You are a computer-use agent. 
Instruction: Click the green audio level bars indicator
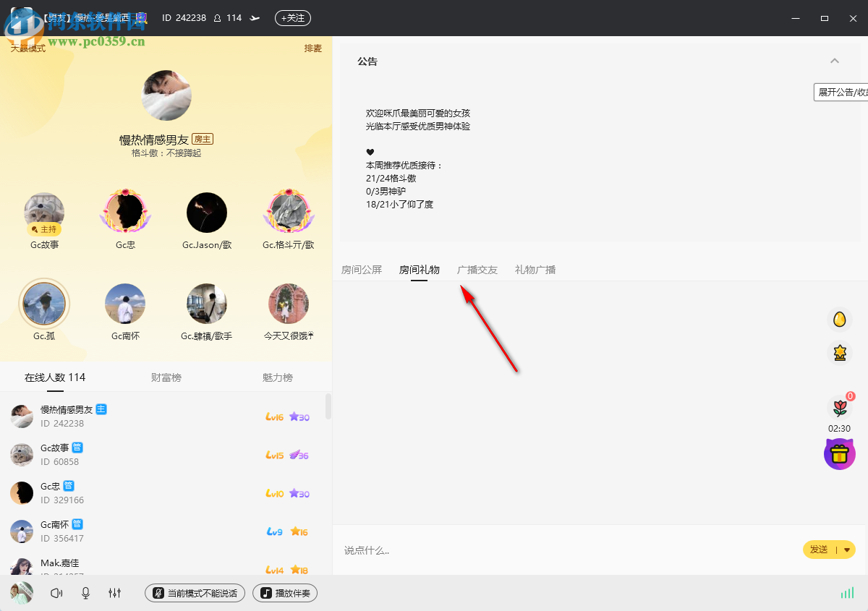click(x=847, y=592)
